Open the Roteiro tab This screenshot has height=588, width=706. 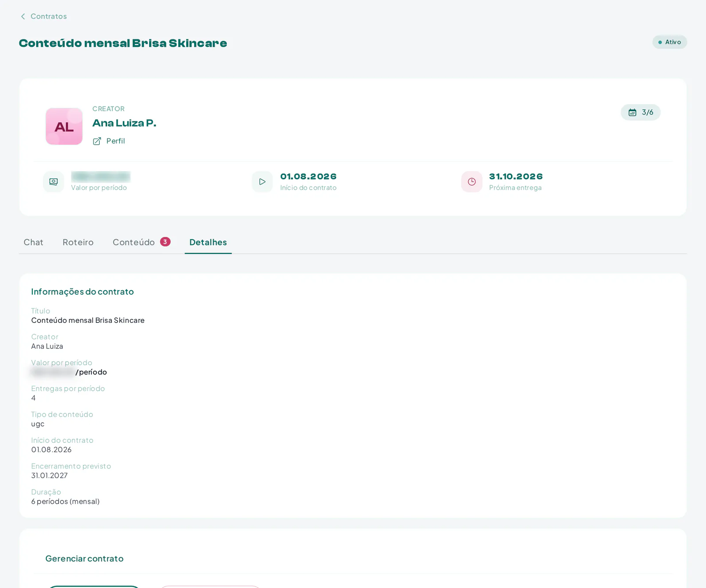pos(78,242)
